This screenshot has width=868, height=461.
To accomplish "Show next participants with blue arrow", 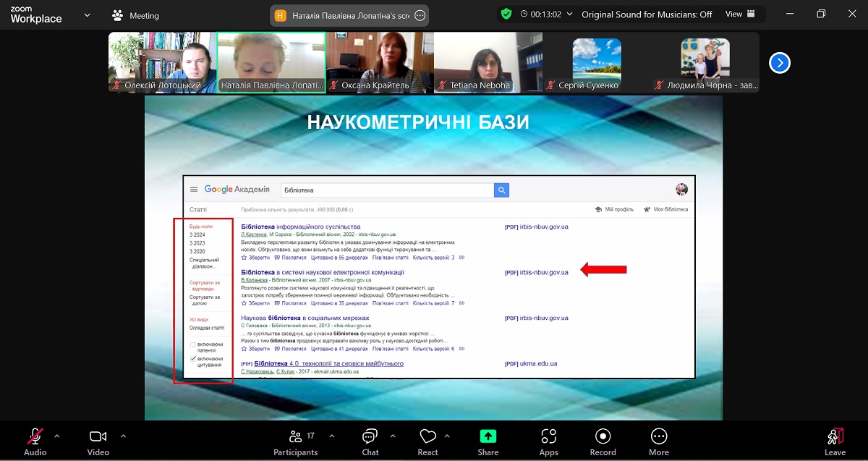I will tap(779, 63).
